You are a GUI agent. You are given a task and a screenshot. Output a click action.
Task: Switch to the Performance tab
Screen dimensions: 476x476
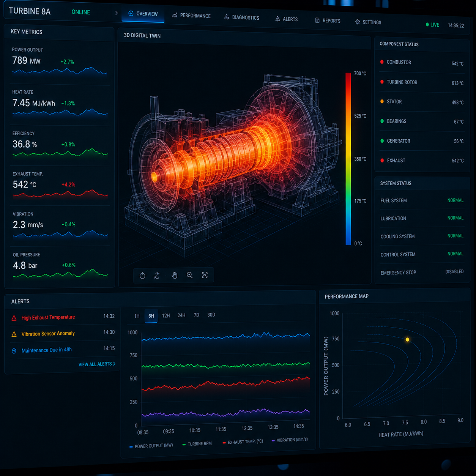point(191,16)
